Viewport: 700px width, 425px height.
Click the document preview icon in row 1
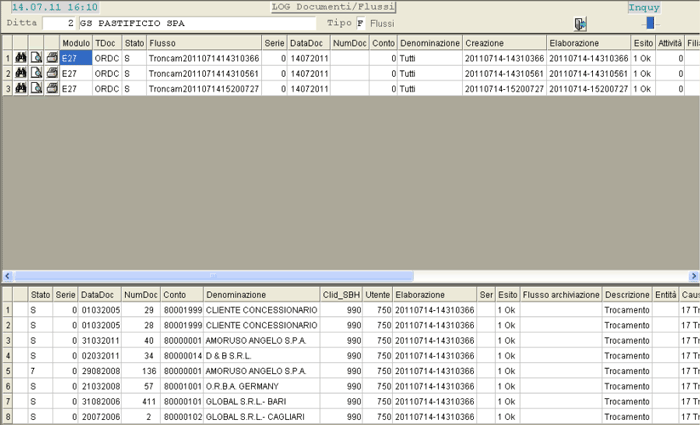(35, 59)
